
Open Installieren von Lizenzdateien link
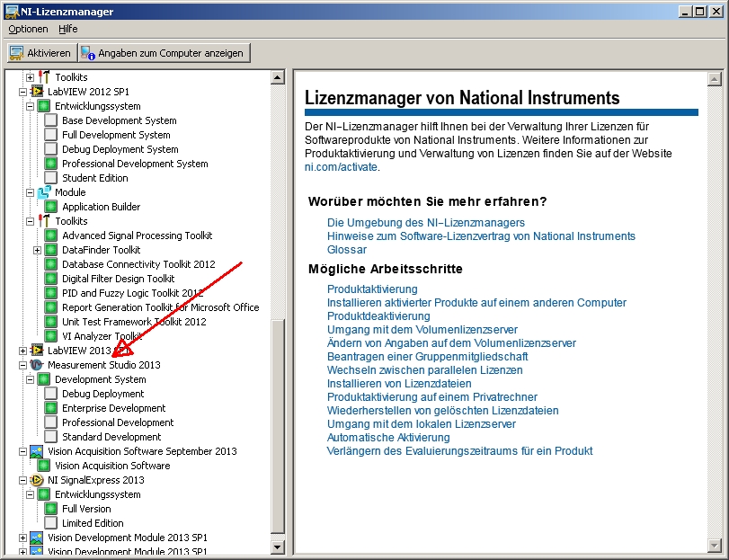tap(399, 384)
